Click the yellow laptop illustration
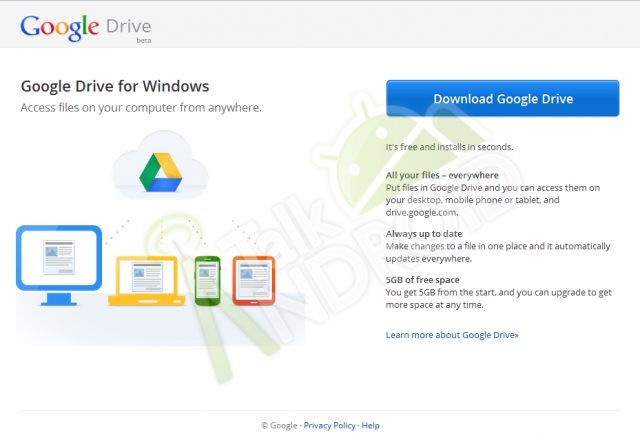 click(x=147, y=281)
